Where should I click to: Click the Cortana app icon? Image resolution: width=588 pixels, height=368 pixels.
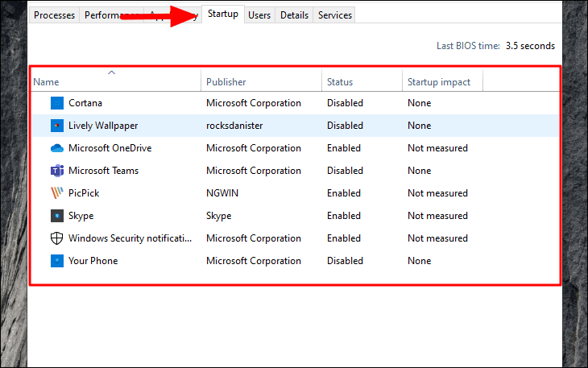tap(57, 103)
